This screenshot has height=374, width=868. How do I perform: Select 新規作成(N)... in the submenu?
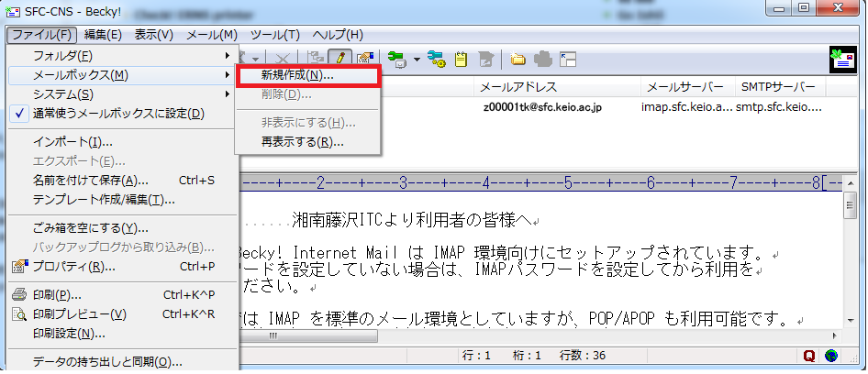(x=297, y=75)
